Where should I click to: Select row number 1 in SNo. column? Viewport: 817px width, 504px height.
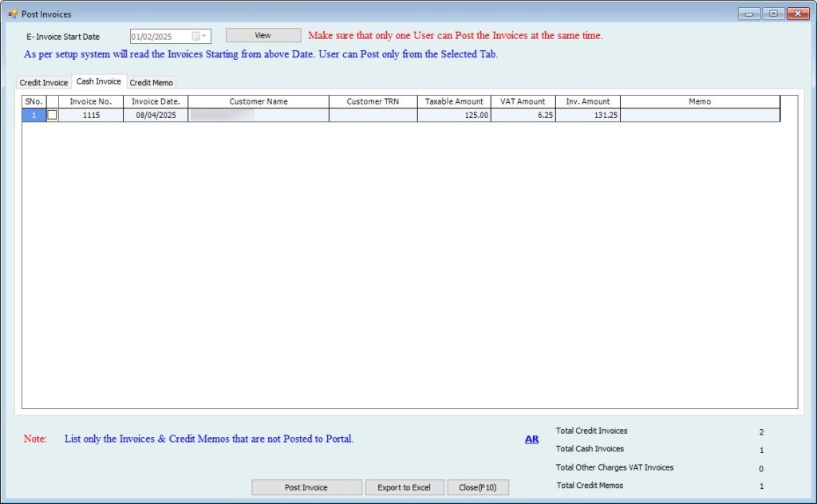coord(34,115)
